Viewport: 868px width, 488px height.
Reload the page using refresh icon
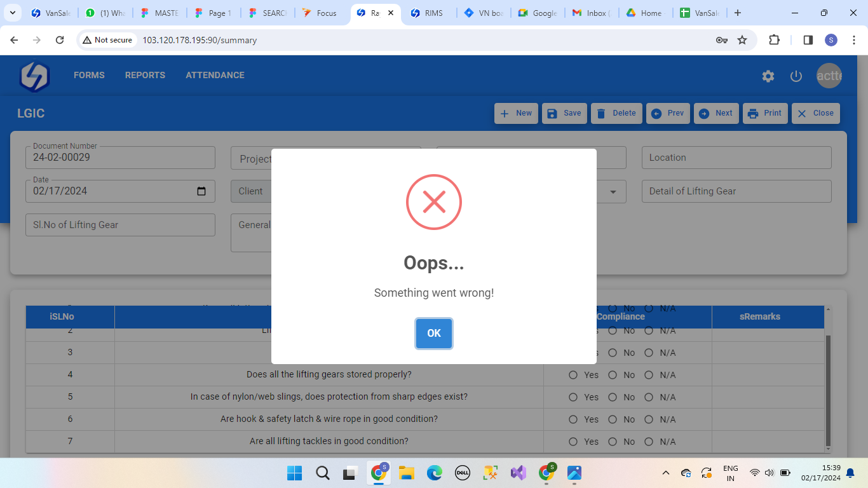point(60,40)
